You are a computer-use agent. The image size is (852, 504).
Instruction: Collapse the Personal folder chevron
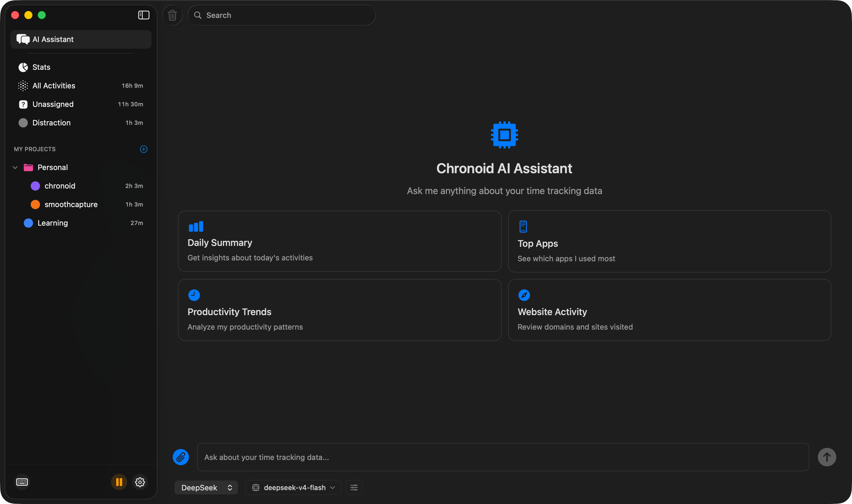pos(15,167)
